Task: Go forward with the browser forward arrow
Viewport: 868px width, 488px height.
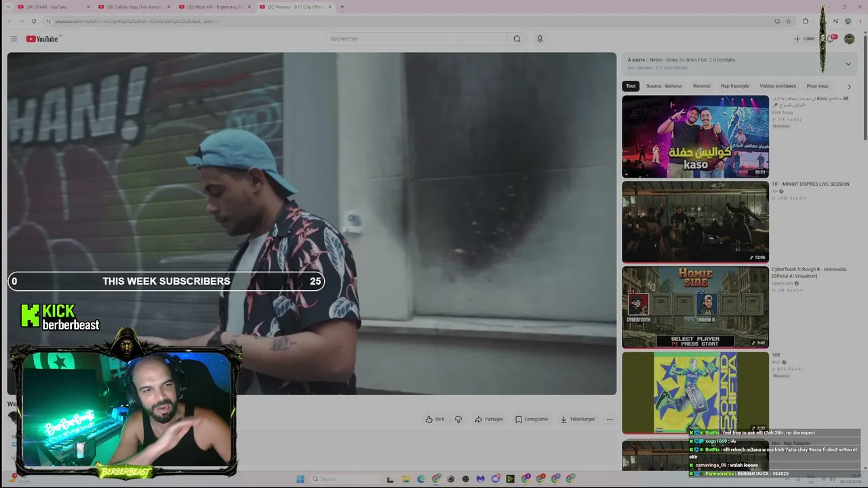Action: click(21, 21)
